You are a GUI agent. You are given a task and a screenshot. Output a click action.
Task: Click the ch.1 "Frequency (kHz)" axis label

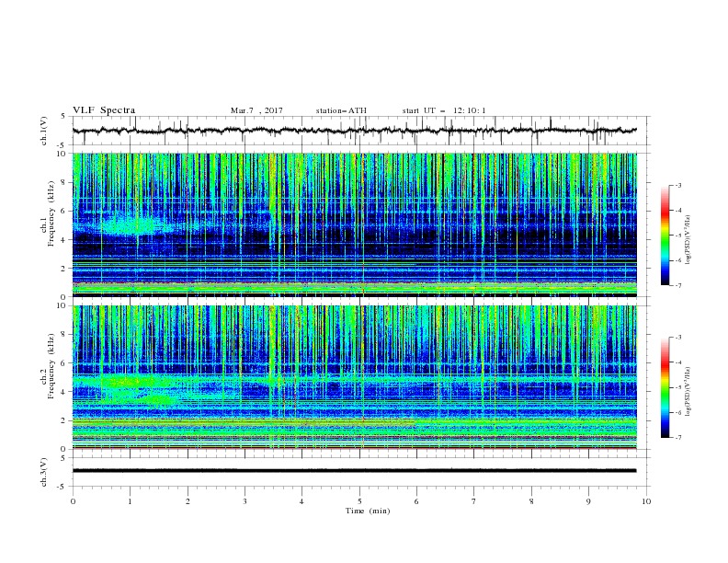tap(51, 213)
